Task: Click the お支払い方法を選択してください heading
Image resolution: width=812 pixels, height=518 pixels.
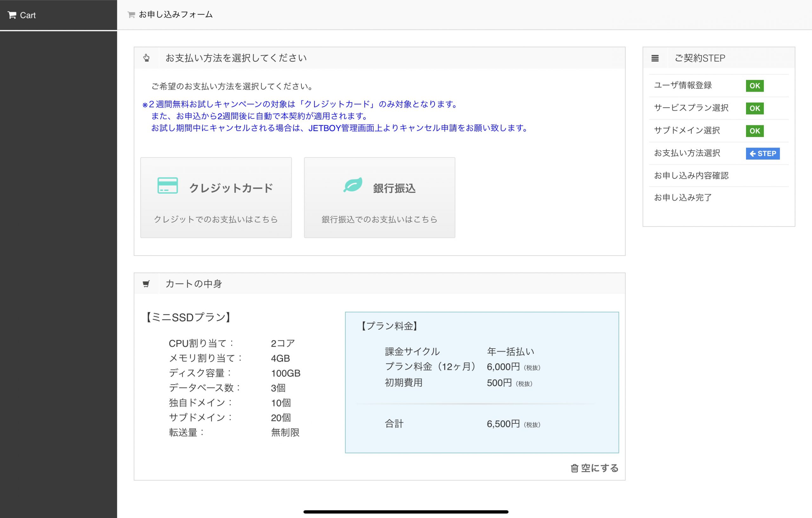Action: [236, 58]
